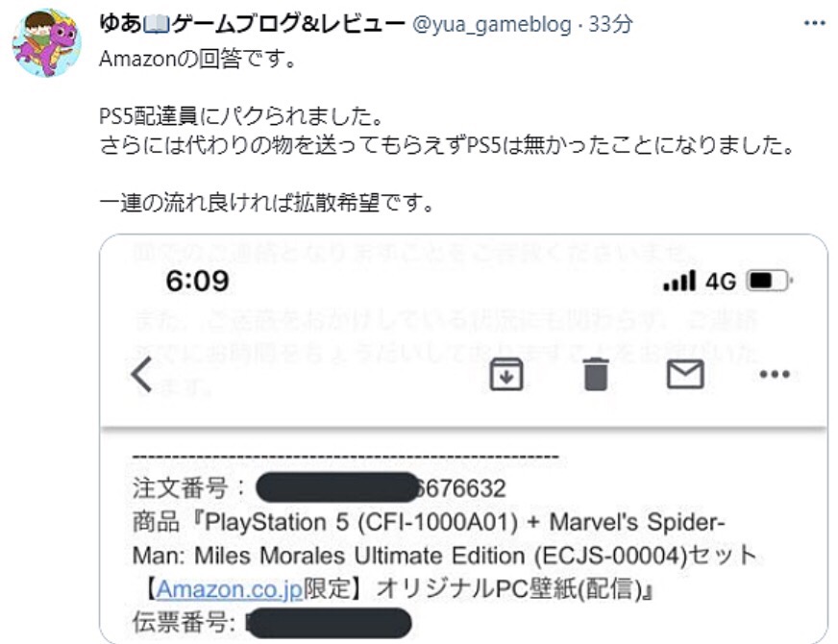Click the redacted 注文番号 order number

click(x=381, y=487)
